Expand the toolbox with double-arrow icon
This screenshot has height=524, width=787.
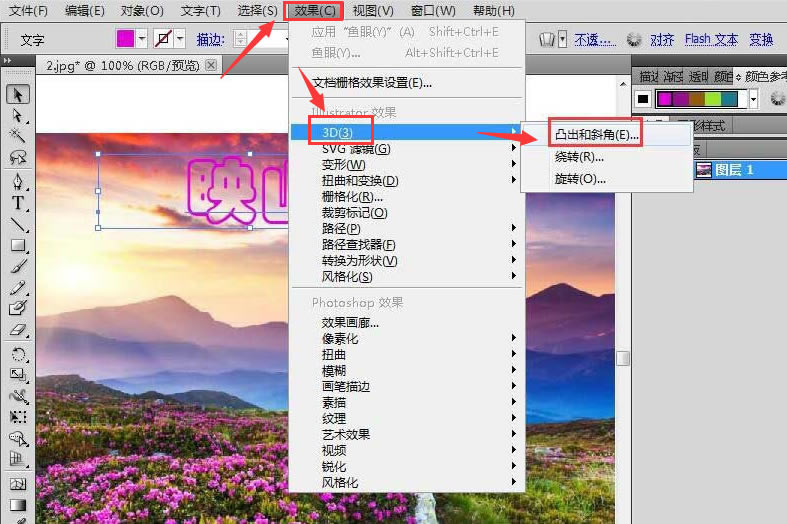[x=7, y=60]
